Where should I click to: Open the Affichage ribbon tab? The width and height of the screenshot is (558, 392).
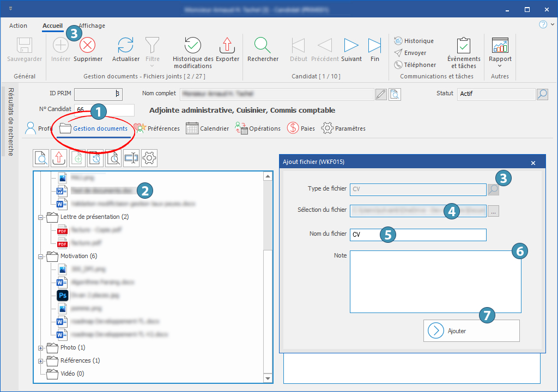coord(92,26)
